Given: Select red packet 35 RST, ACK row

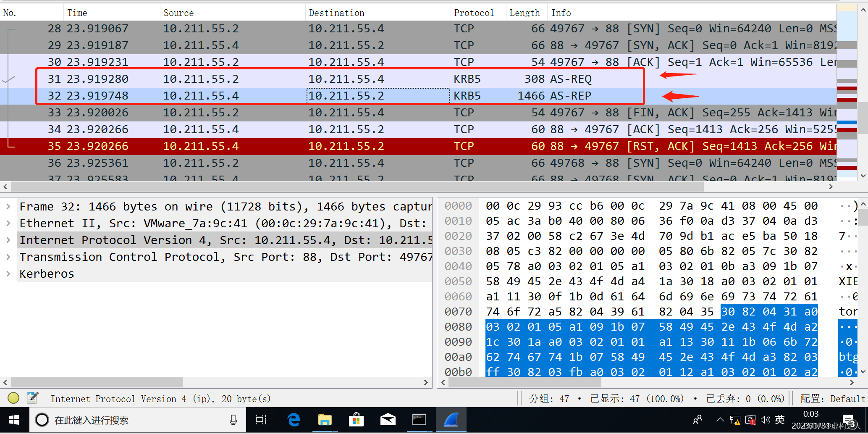Looking at the screenshot, I should tap(418, 146).
